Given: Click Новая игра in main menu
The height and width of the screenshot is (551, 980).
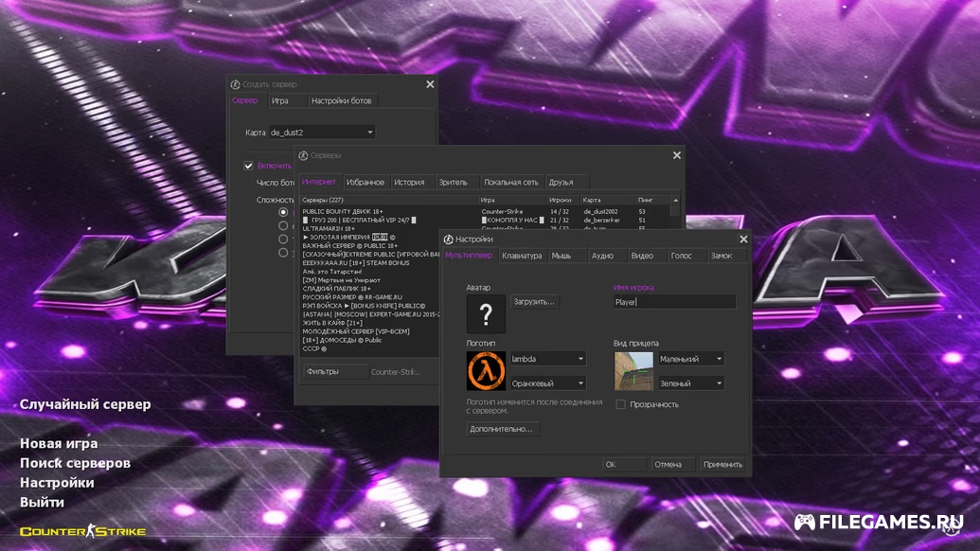Looking at the screenshot, I should tap(59, 444).
